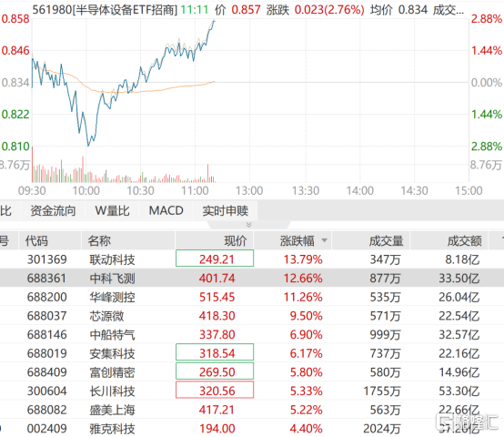Viewport: 504px width, 437px height.
Task: Click price 417.21 of 盛美上海
Action: (x=217, y=410)
